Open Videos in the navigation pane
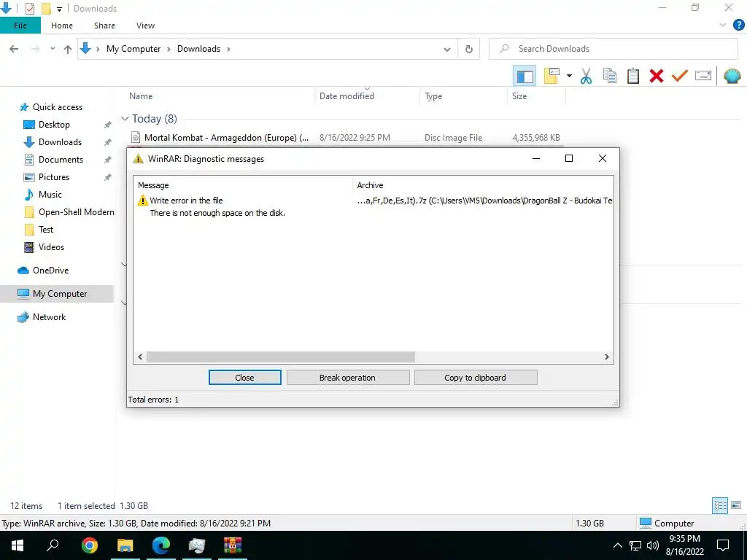This screenshot has width=747, height=560. [51, 247]
